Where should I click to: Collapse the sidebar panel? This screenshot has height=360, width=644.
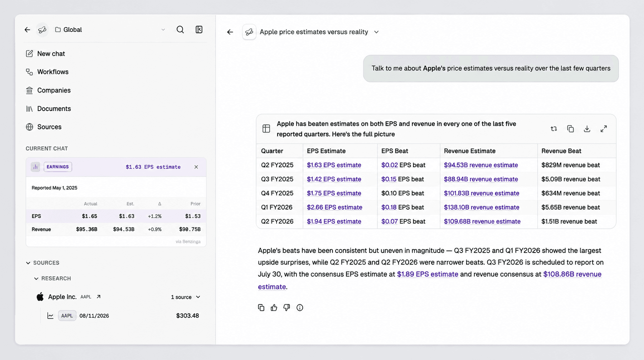(199, 30)
